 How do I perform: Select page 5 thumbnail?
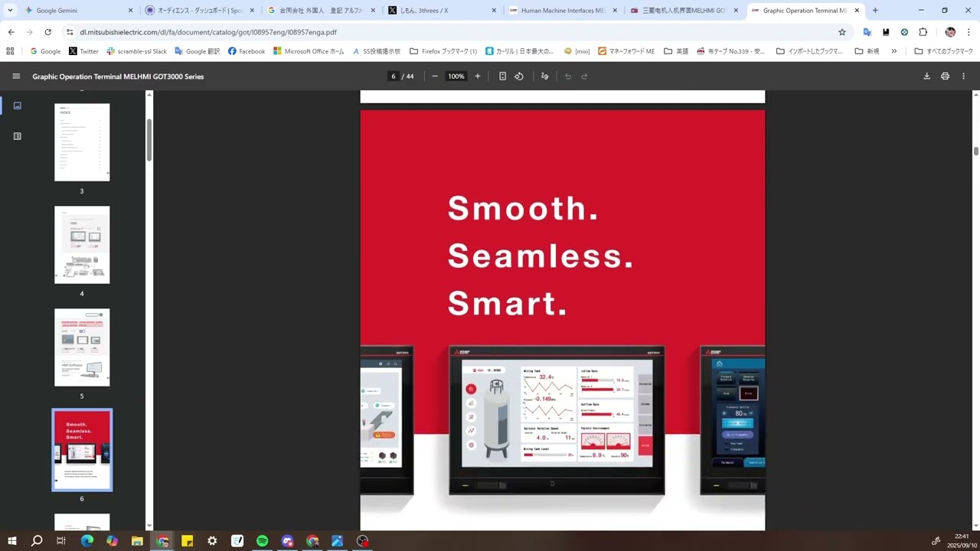click(82, 347)
